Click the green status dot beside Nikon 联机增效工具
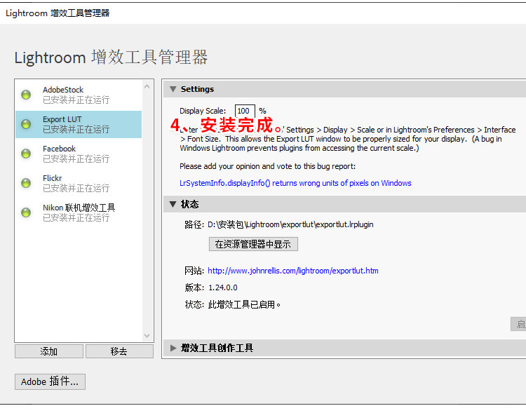This screenshot has width=526, height=420. click(26, 212)
